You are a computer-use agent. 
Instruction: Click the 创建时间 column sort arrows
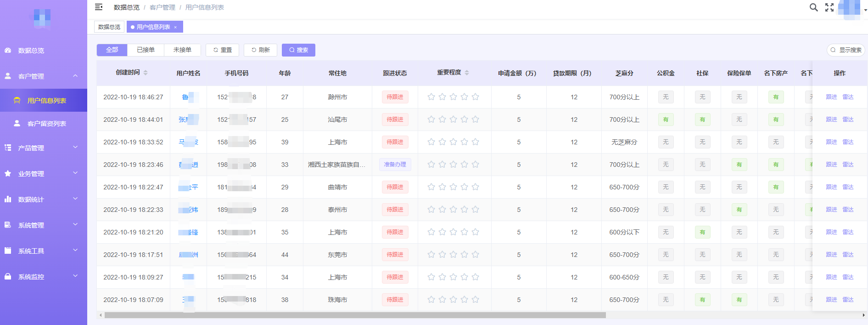click(x=146, y=73)
